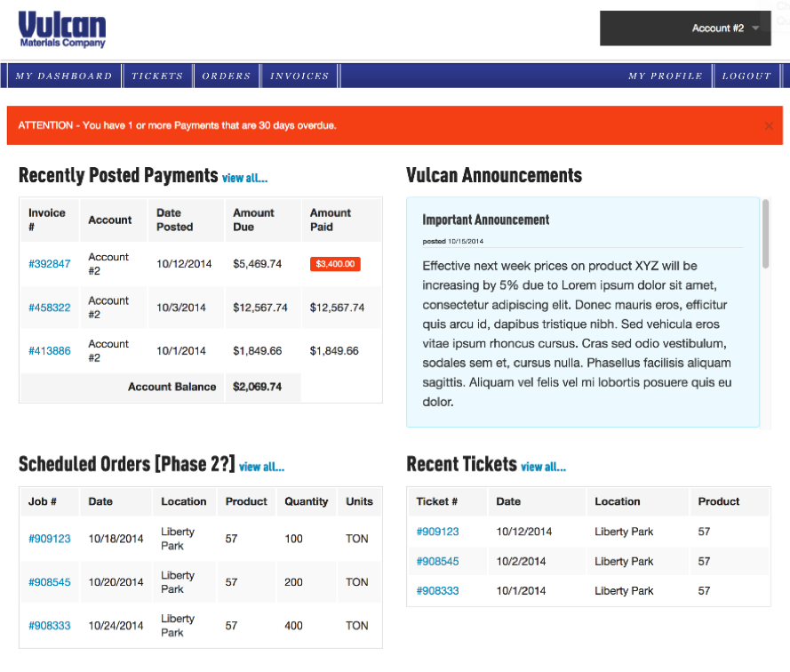The width and height of the screenshot is (790, 672).
Task: Open recent ticket #908545
Action: tap(437, 561)
